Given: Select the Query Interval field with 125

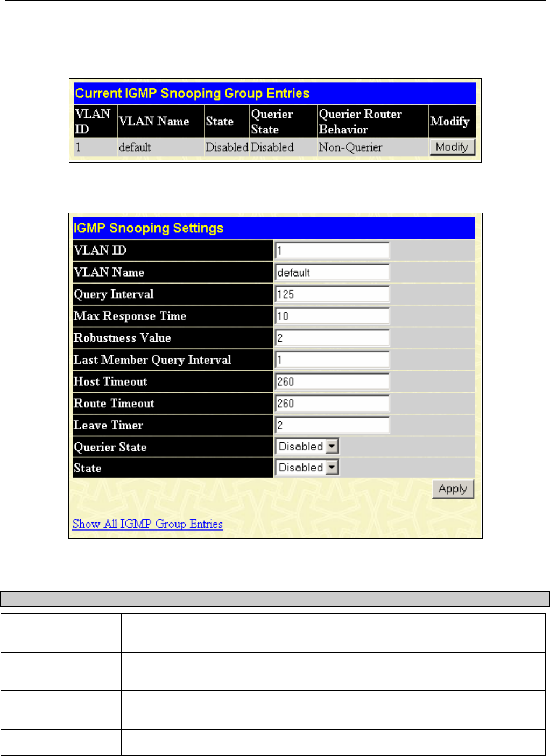Looking at the screenshot, I should click(332, 294).
